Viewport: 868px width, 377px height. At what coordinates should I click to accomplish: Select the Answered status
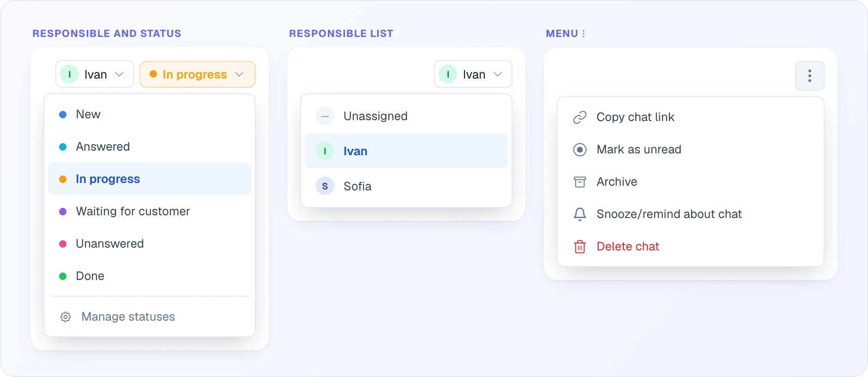click(x=150, y=147)
